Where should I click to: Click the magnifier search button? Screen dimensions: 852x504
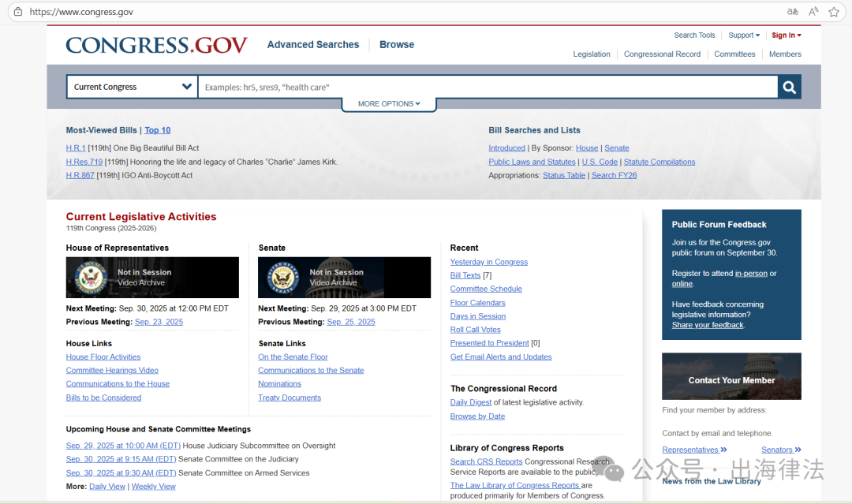tap(789, 87)
